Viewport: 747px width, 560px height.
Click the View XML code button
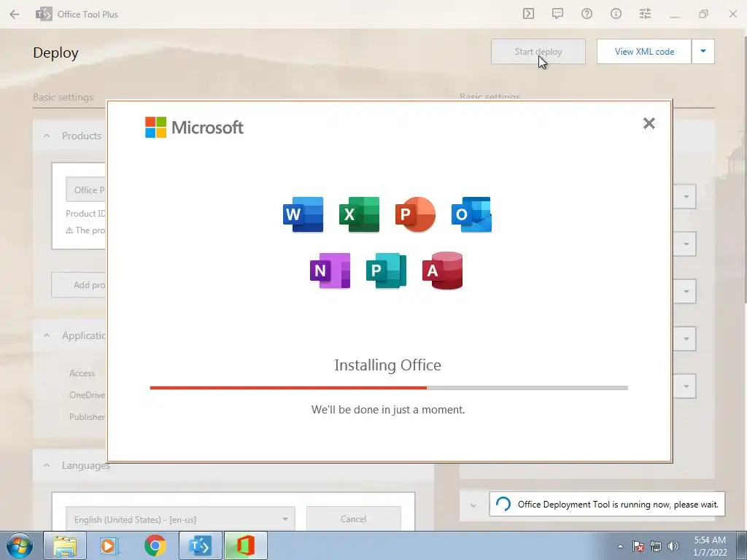(x=644, y=52)
